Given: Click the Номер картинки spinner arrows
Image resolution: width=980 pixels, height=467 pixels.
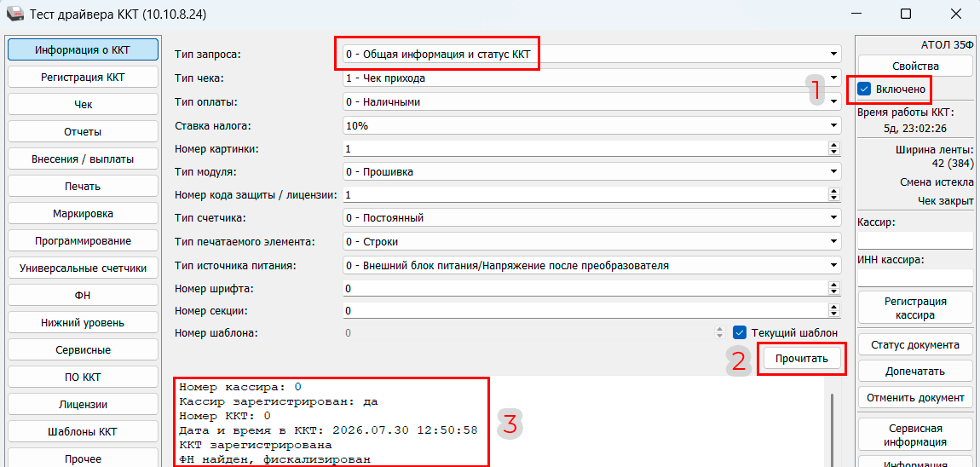Looking at the screenshot, I should click(x=833, y=148).
